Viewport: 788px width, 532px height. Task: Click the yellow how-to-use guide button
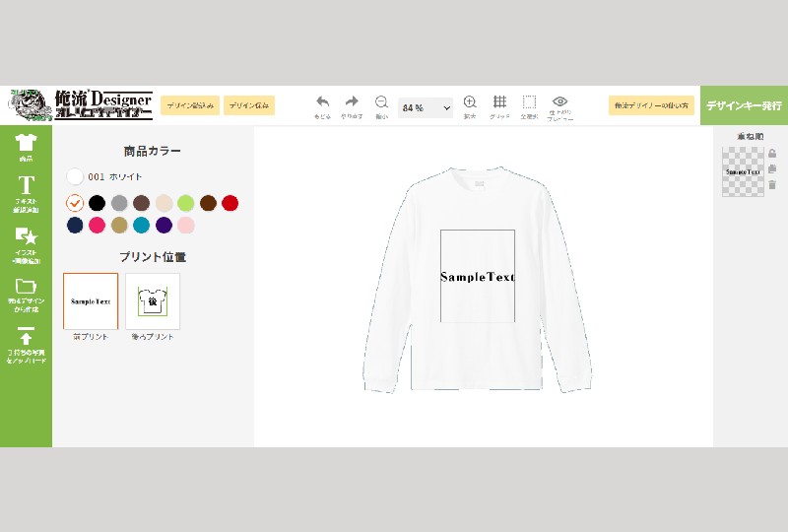651,105
